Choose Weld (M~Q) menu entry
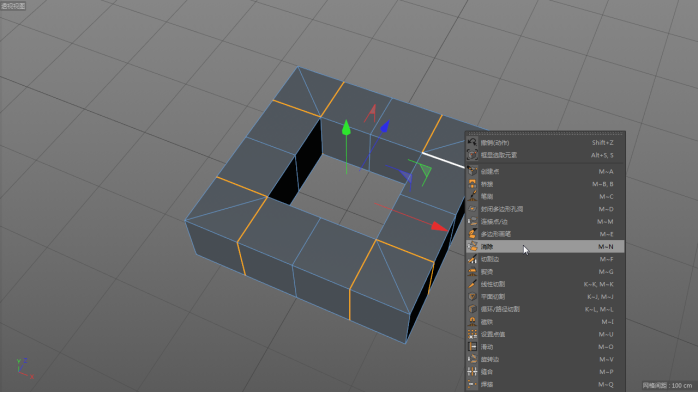This screenshot has height=393, width=698. click(545, 384)
